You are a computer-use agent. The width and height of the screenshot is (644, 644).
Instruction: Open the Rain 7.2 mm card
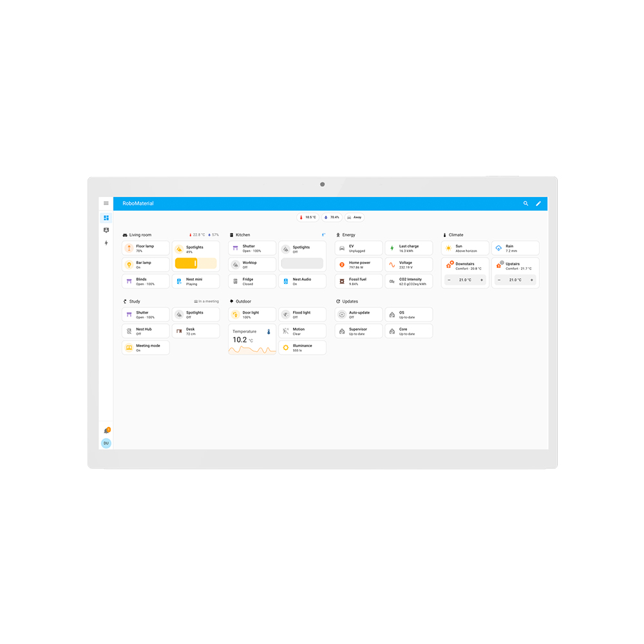[515, 248]
